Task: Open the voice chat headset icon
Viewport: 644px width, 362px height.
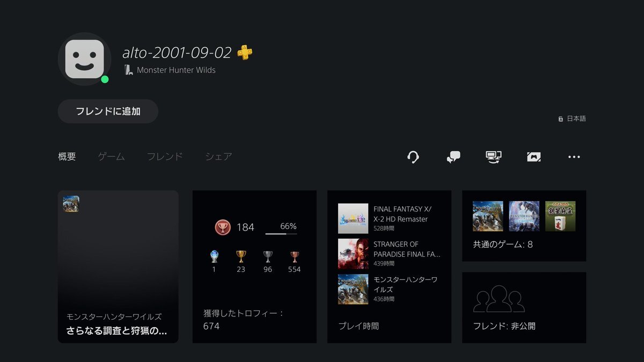Action: click(x=413, y=157)
